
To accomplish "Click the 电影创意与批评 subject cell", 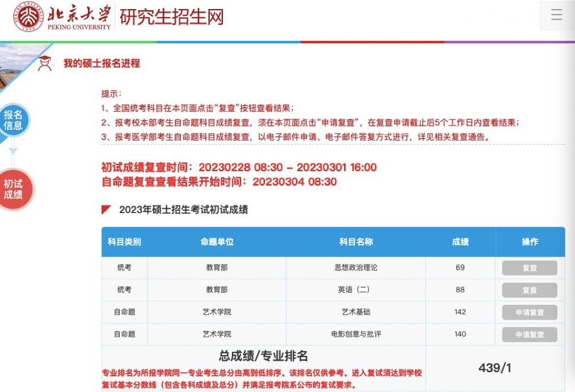I will click(356, 334).
